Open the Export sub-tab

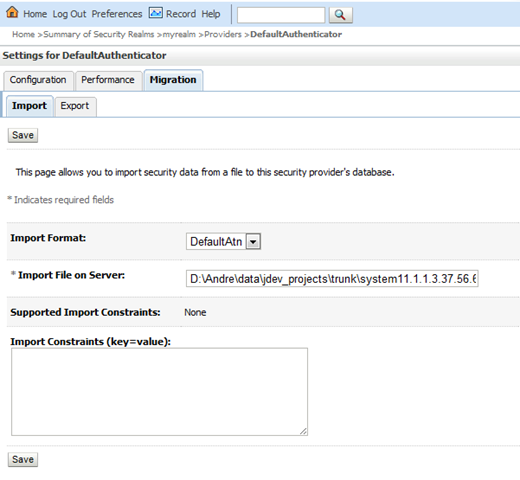pyautogui.click(x=75, y=106)
